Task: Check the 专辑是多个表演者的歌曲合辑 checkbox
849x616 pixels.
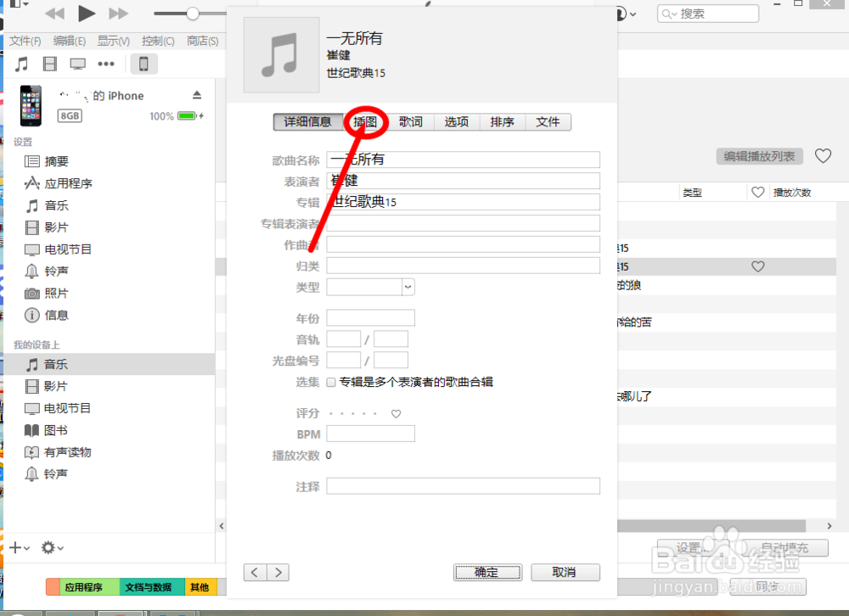Action: coord(331,381)
